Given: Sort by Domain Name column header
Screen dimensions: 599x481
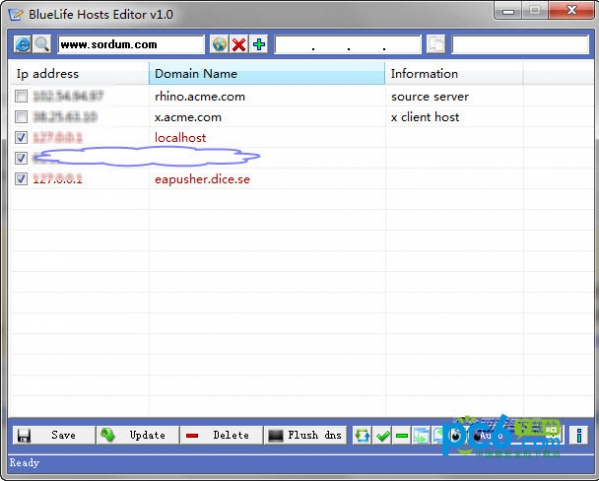Looking at the screenshot, I should (267, 73).
